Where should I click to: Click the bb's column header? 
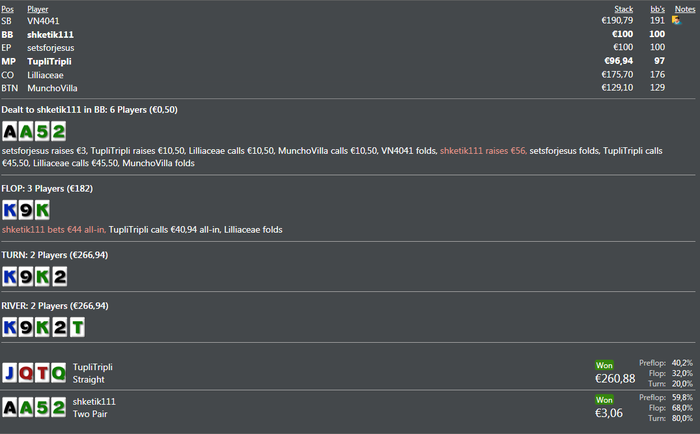point(655,8)
